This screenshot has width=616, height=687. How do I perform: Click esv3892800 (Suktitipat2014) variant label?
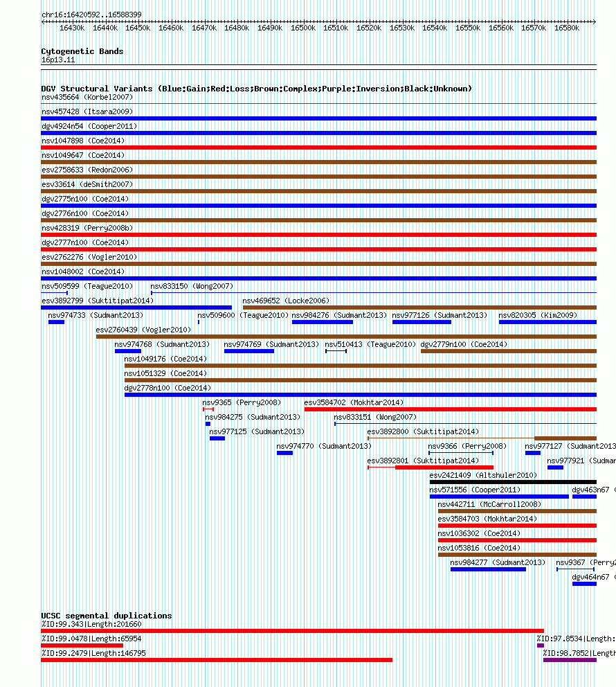click(423, 431)
